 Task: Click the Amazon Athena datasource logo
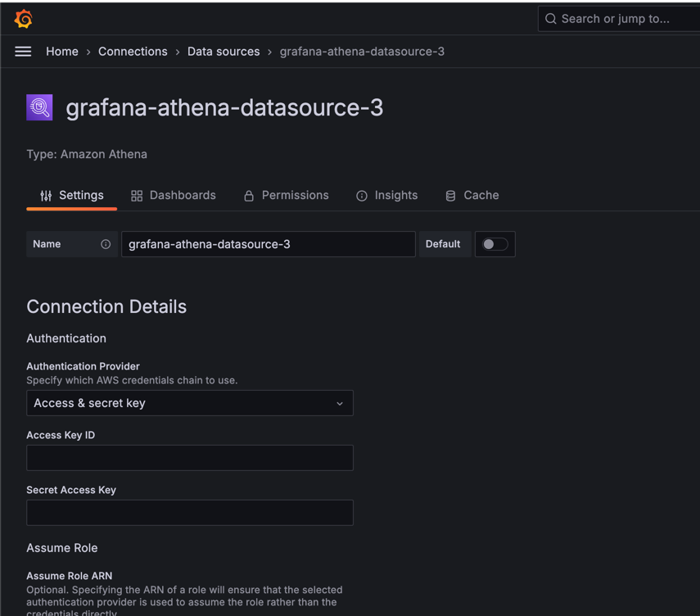click(x=39, y=107)
